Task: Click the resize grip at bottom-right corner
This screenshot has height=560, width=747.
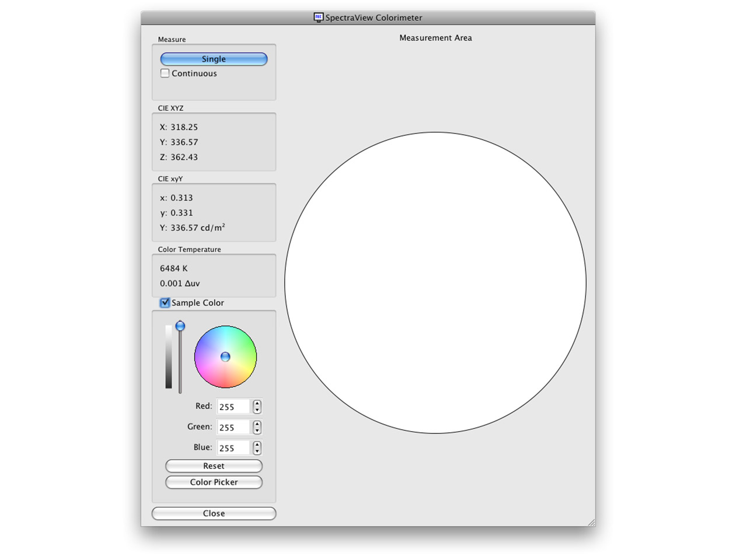Action: click(592, 521)
